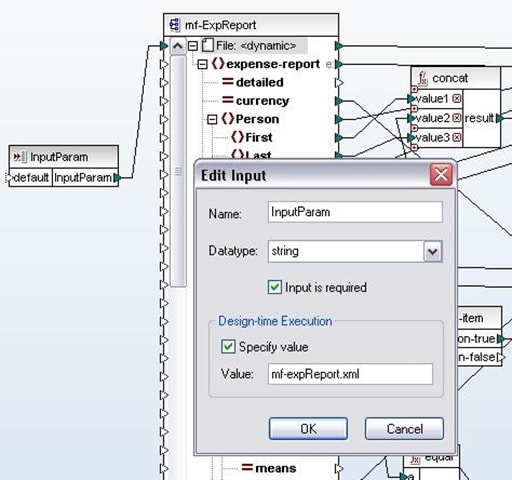
Task: Open the Datatype dropdown arrow
Action: click(x=433, y=251)
